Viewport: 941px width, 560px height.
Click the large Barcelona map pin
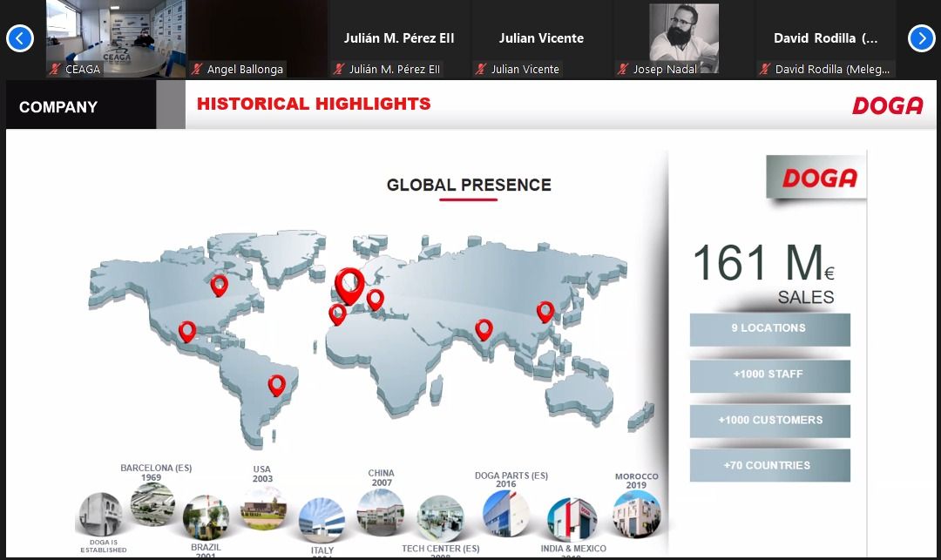tap(349, 286)
